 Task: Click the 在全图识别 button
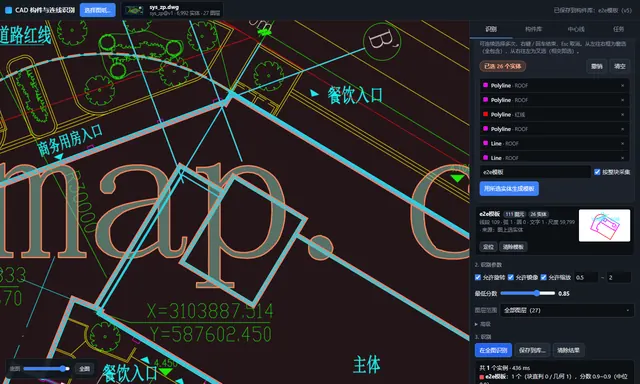point(493,350)
